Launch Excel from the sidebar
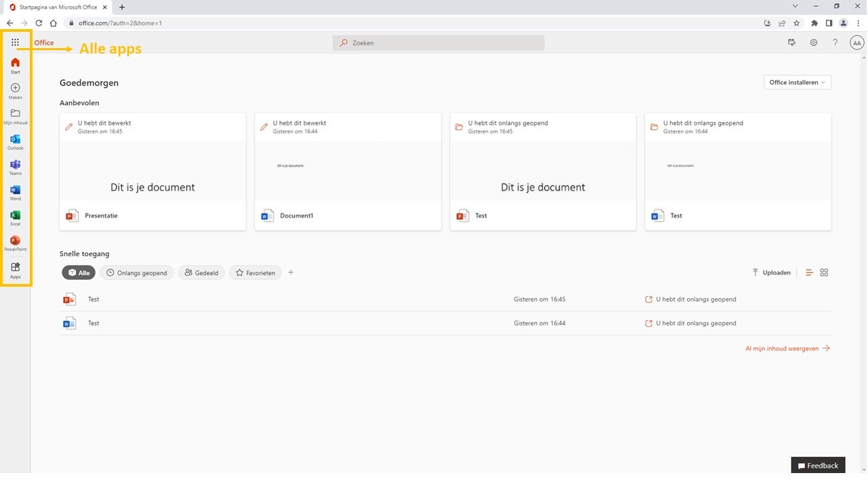This screenshot has height=488, width=868. click(x=15, y=218)
